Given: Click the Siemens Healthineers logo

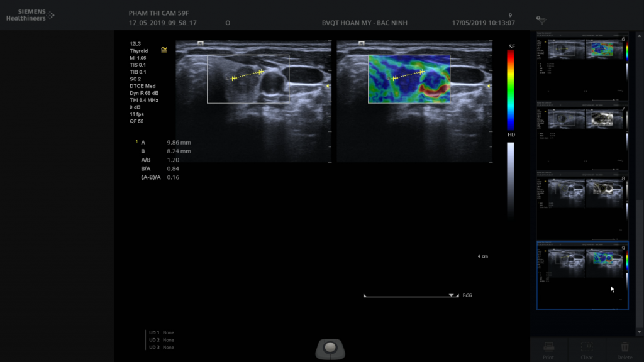Looking at the screenshot, I should pyautogui.click(x=30, y=15).
